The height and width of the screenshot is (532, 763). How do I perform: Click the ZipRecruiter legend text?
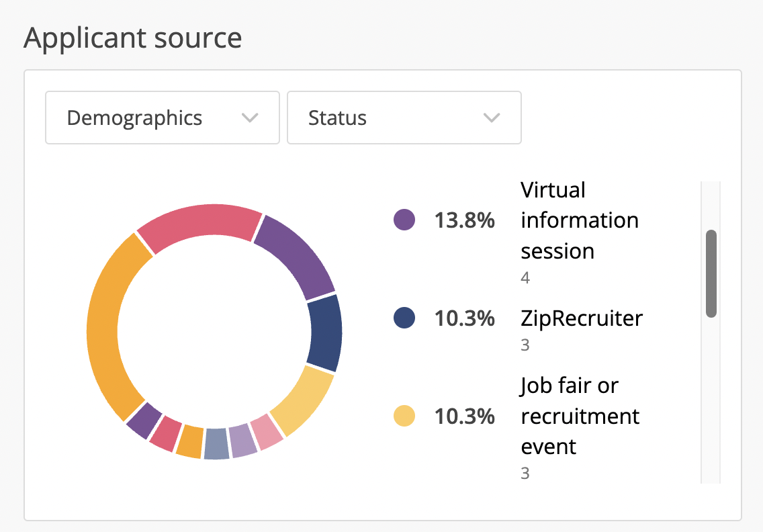(582, 318)
